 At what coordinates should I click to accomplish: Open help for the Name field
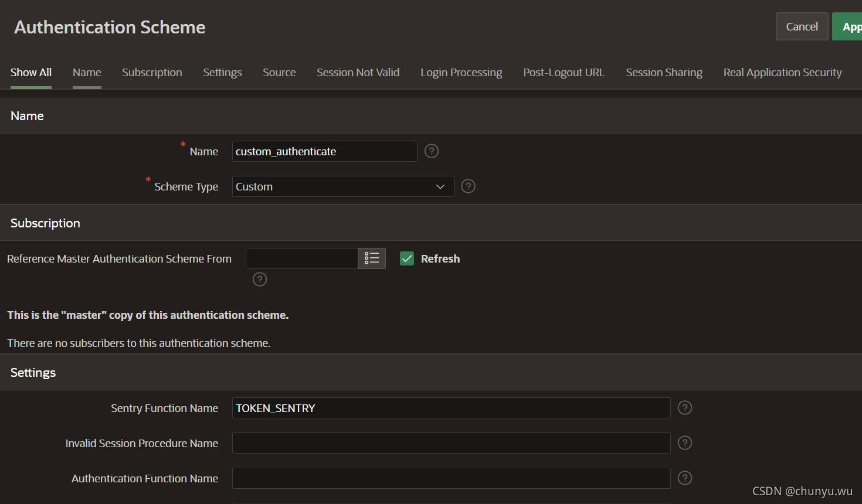[x=431, y=151]
